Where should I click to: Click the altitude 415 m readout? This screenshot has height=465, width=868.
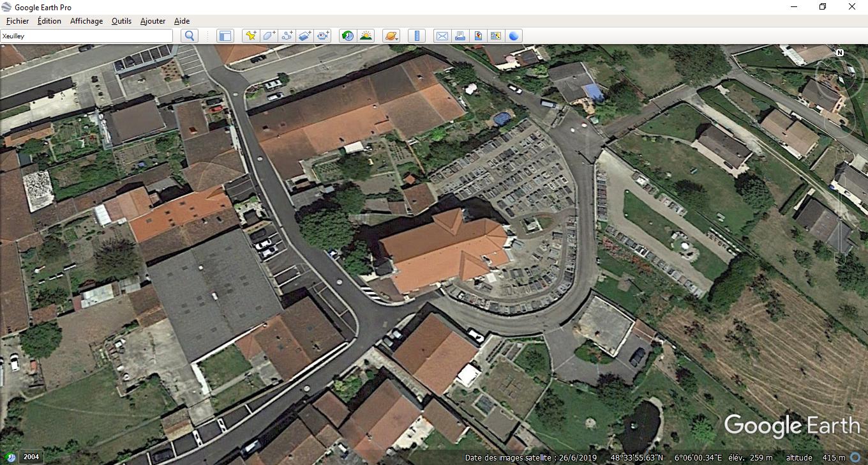coord(816,457)
